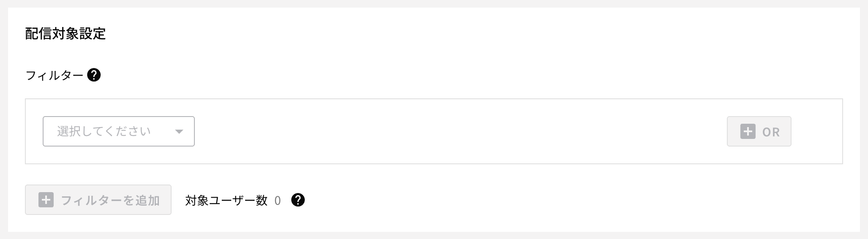Click the plus icon on the OR button
Viewport: 868px width, 239px height.
(748, 131)
